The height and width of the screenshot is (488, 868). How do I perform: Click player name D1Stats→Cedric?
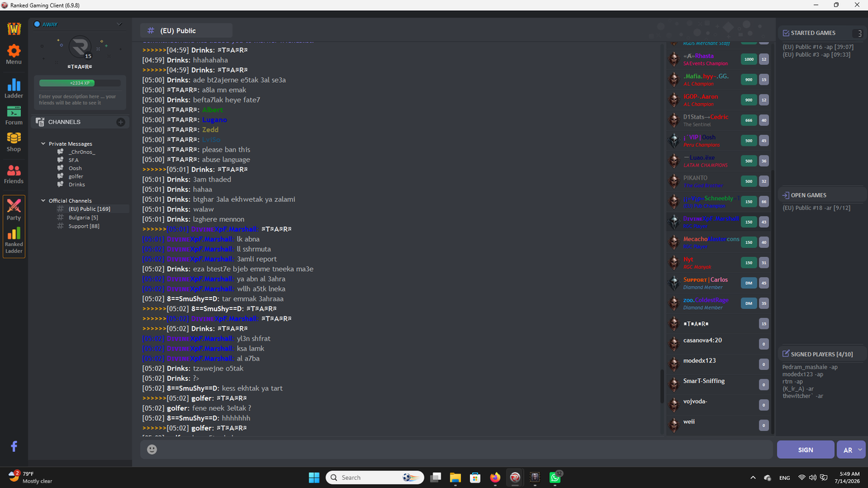[706, 117]
